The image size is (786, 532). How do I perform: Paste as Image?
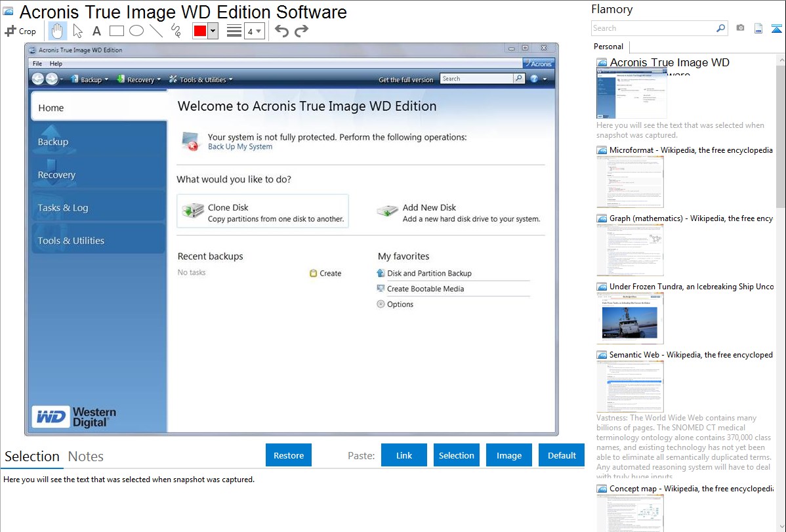(x=509, y=455)
